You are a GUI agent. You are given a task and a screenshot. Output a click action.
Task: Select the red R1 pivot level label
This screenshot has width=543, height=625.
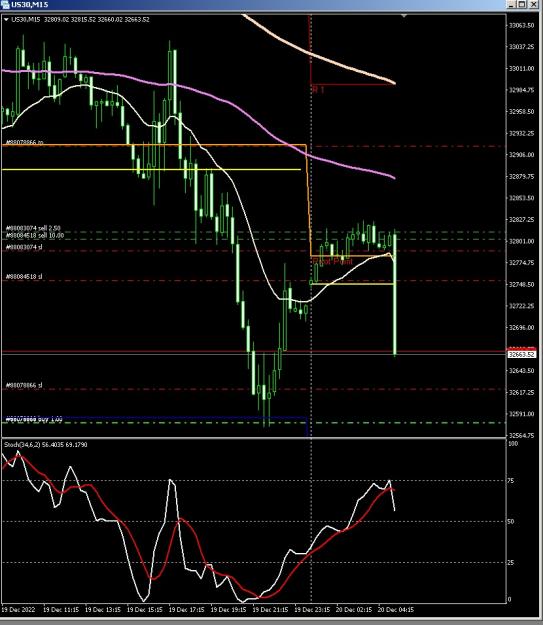click(x=318, y=90)
